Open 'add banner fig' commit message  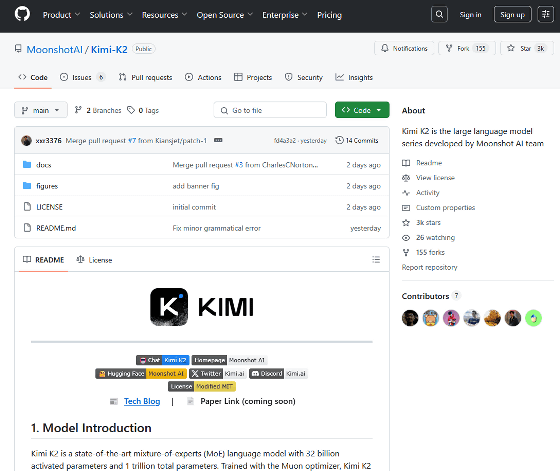(x=196, y=186)
